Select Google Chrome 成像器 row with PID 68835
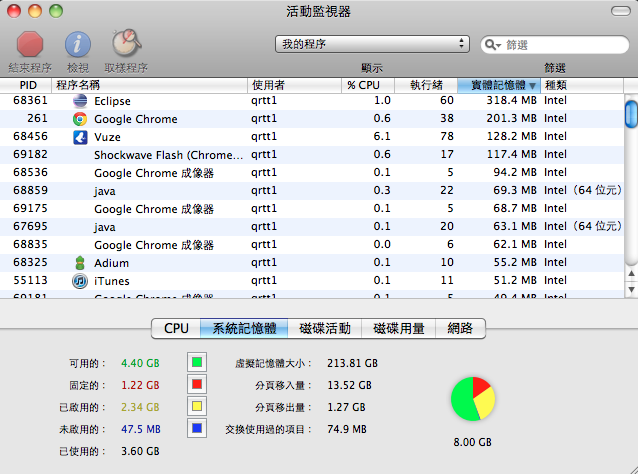 point(312,245)
